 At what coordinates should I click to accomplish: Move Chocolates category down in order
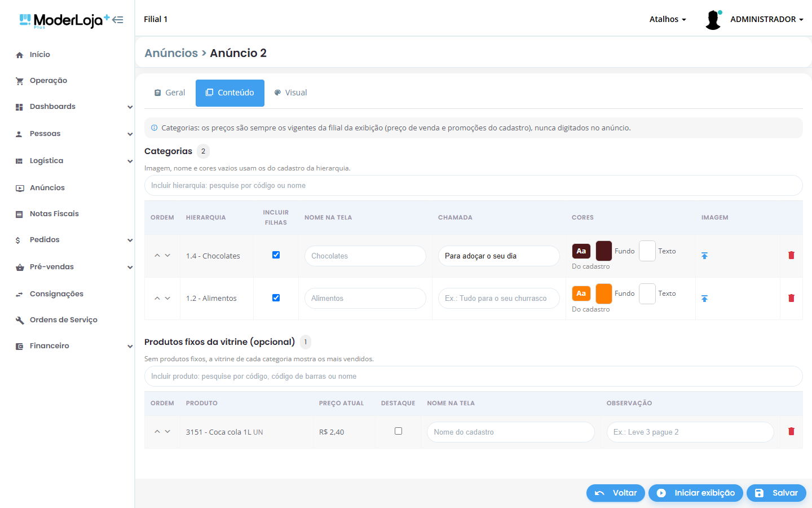pyautogui.click(x=167, y=256)
